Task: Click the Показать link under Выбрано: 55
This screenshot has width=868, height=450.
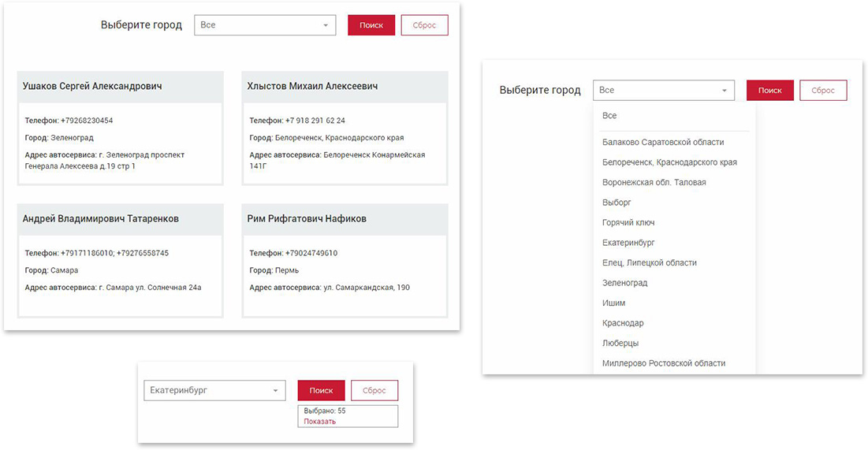Action: pyautogui.click(x=319, y=422)
